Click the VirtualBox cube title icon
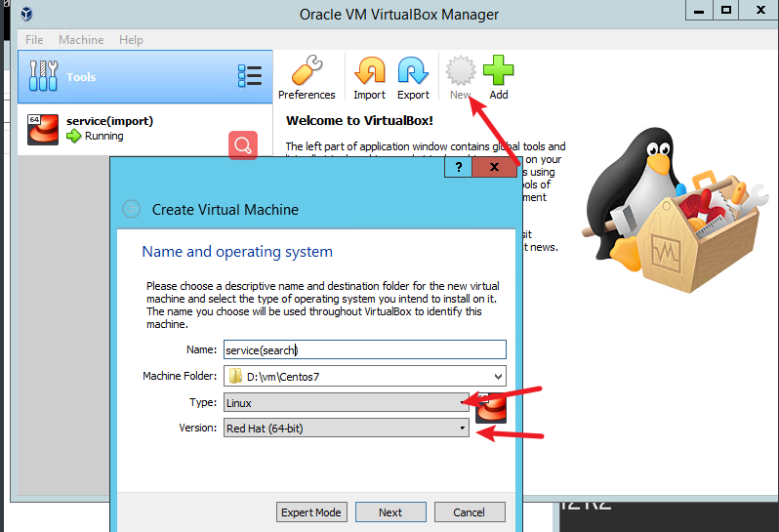Screen dimensions: 779x532 point(26,14)
